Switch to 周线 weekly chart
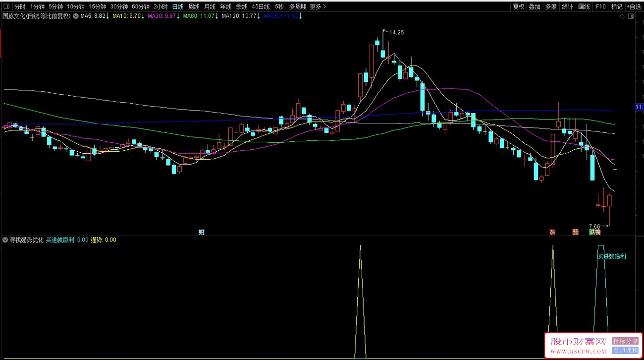The height and width of the screenshot is (360, 644). [194, 7]
